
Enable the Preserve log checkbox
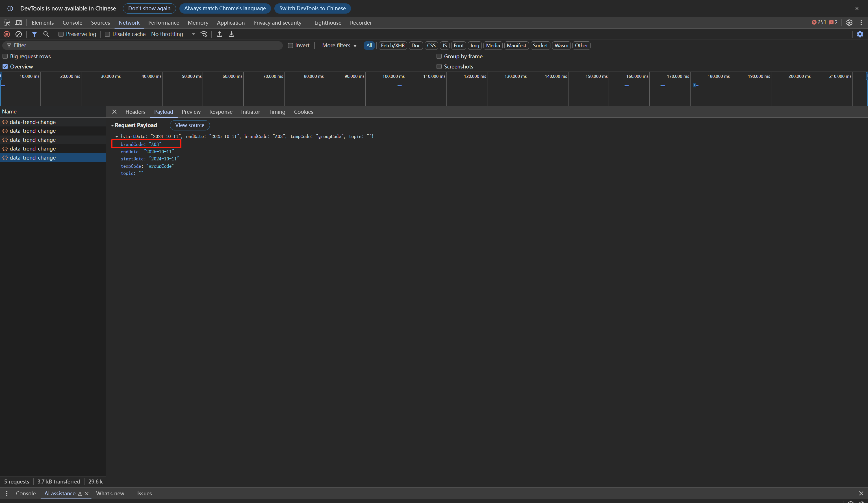tap(61, 34)
